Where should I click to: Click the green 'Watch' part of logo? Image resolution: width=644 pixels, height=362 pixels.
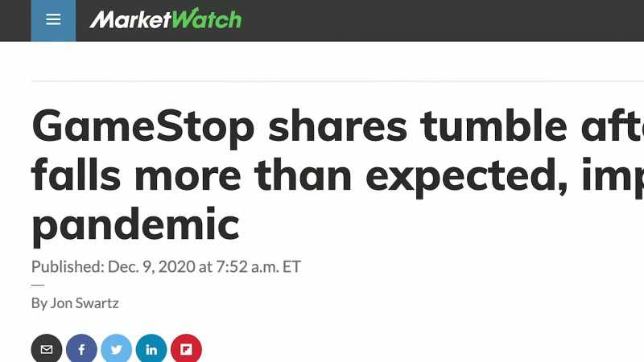pyautogui.click(x=207, y=19)
